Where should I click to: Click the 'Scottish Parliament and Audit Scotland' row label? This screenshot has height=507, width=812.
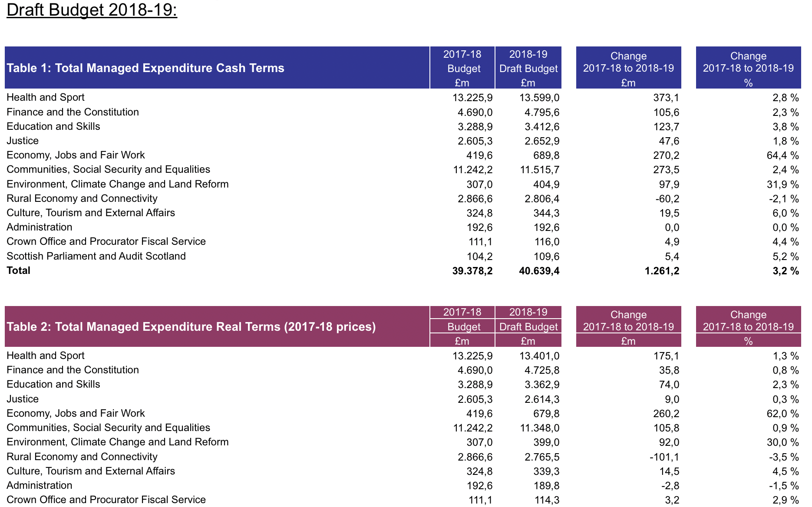tap(96, 256)
